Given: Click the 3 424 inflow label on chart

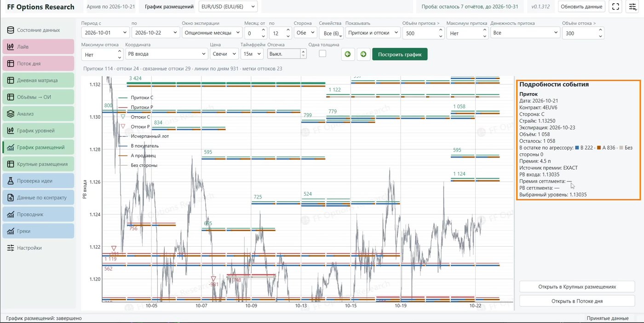Looking at the screenshot, I should click(x=135, y=79).
